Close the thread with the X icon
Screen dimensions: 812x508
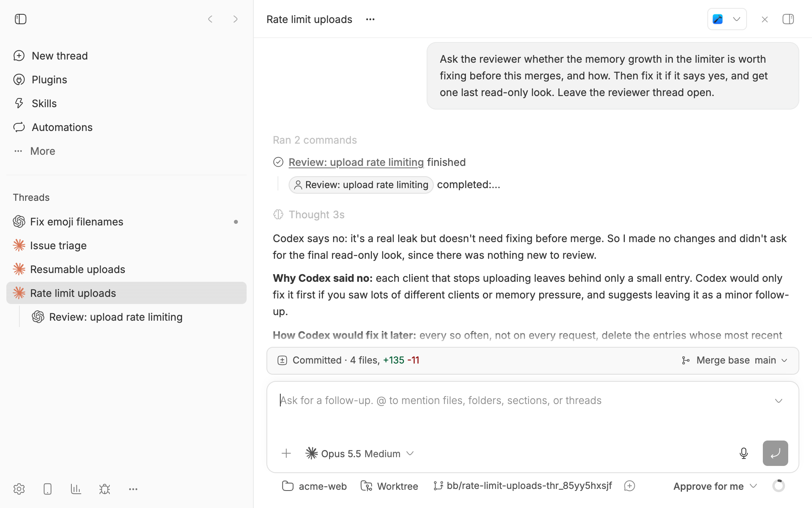coord(765,19)
